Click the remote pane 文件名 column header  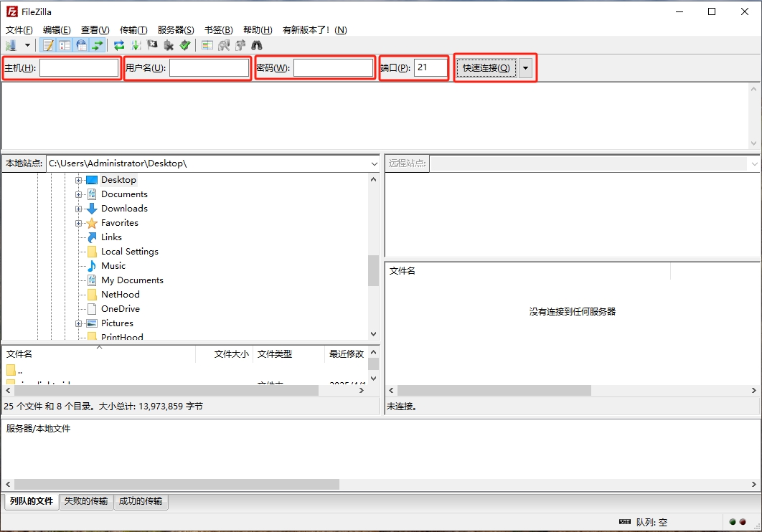tap(528, 271)
